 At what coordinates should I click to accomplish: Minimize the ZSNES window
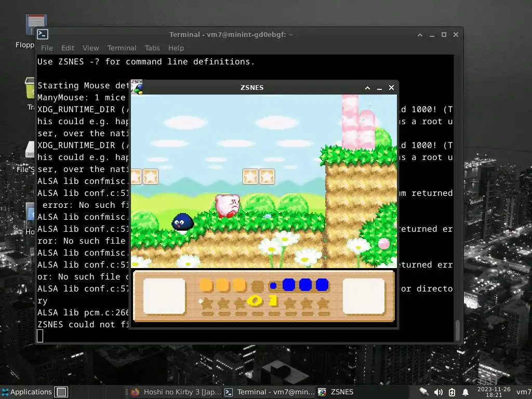pyautogui.click(x=379, y=88)
